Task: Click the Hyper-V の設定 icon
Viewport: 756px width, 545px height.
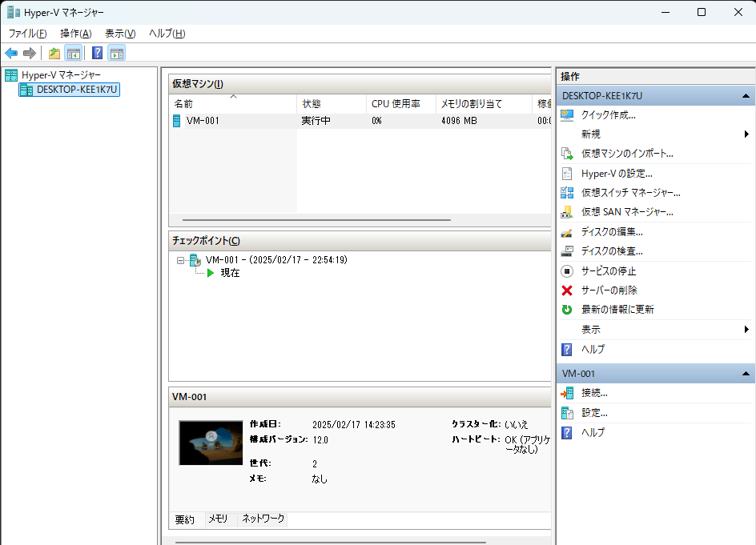Action: click(x=567, y=174)
